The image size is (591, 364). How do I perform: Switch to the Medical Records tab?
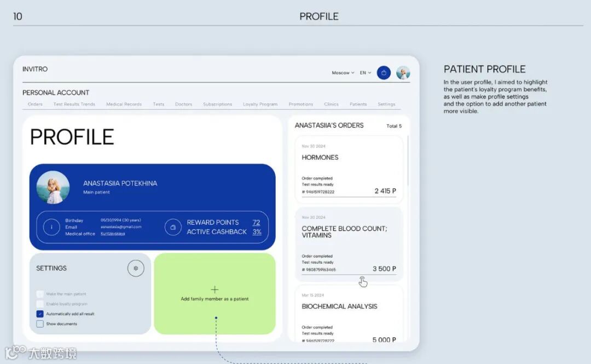coord(124,104)
